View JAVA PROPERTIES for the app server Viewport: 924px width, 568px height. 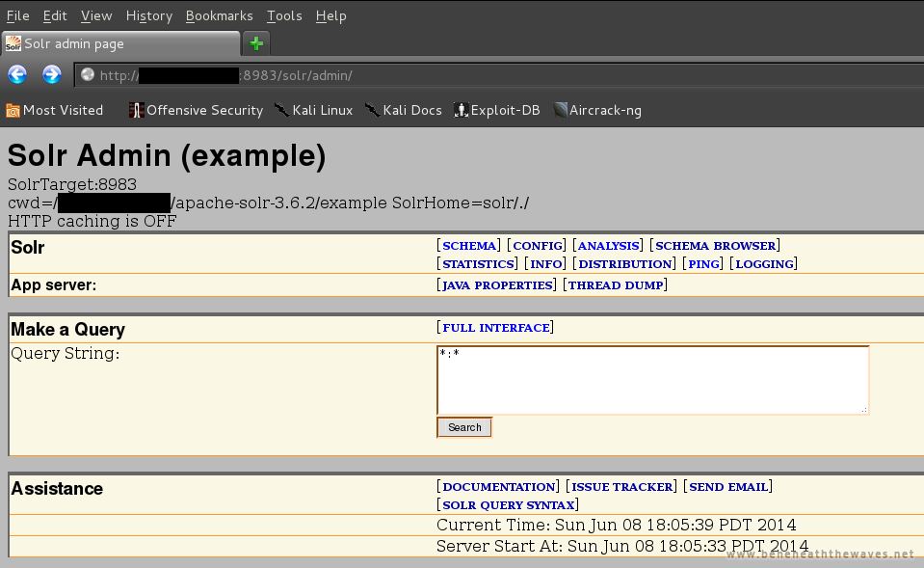point(499,284)
